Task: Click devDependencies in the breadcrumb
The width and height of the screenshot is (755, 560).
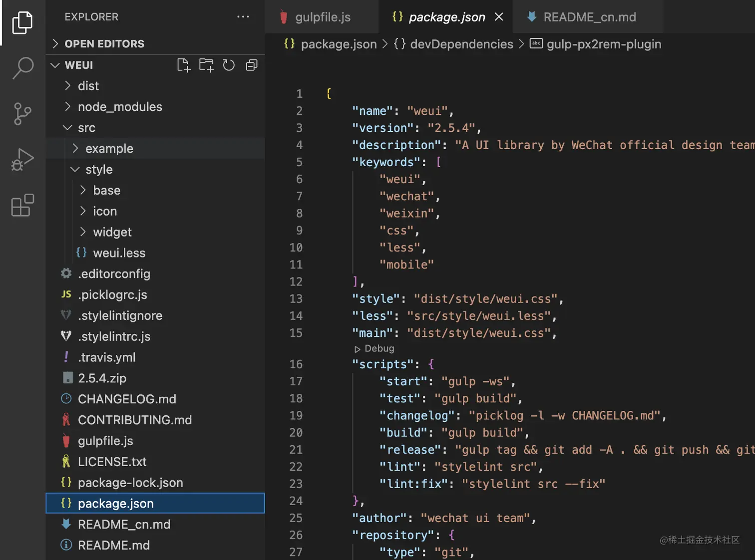Action: pos(461,44)
